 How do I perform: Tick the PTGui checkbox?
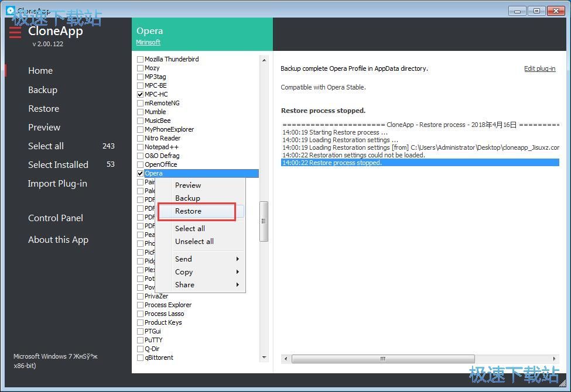140,331
